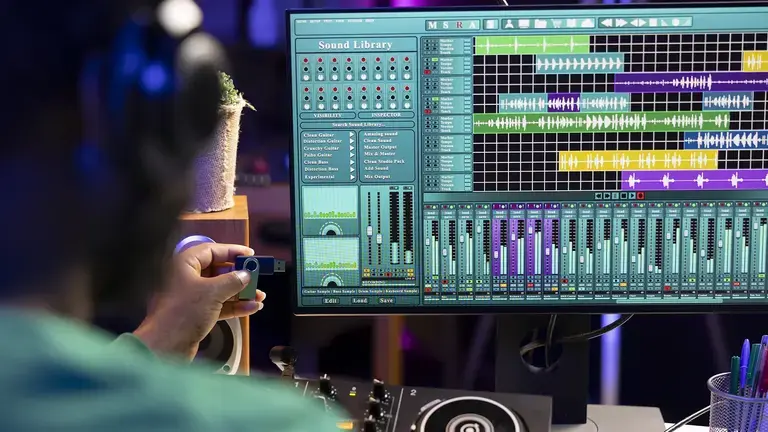The image size is (768, 432).
Task: Click the upper dial knob under the spectrum display
Action: [331, 230]
